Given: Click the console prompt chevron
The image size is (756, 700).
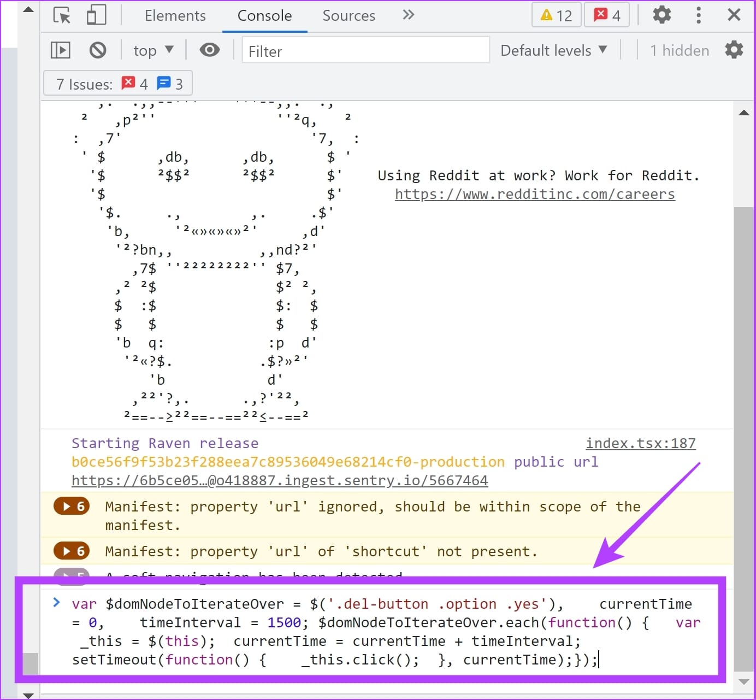Looking at the screenshot, I should 56,602.
